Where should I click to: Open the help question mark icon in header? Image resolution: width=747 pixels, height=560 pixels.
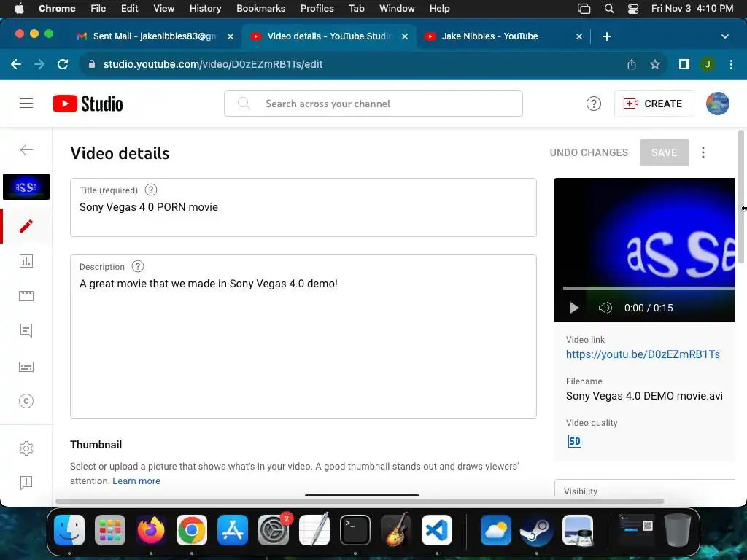[x=593, y=104]
